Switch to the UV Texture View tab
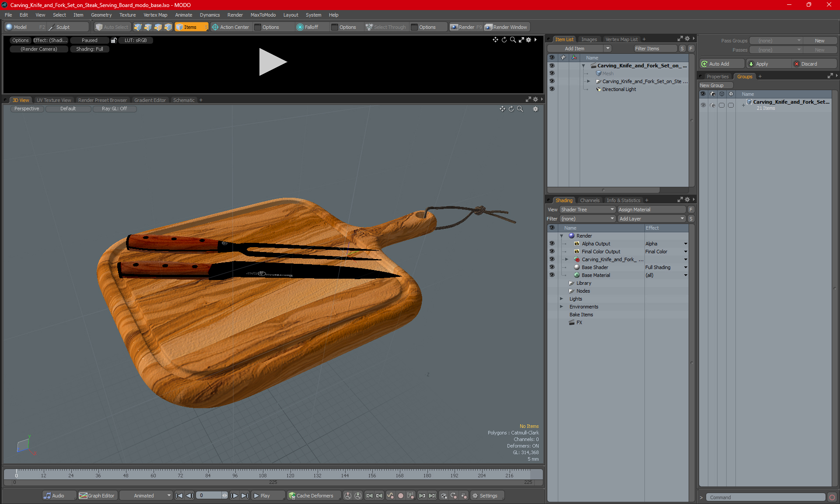The image size is (840, 504). tap(54, 100)
